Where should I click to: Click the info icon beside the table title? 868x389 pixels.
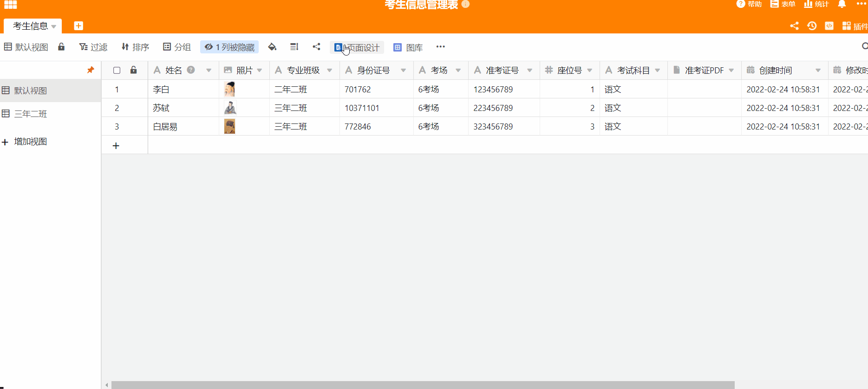(x=465, y=4)
